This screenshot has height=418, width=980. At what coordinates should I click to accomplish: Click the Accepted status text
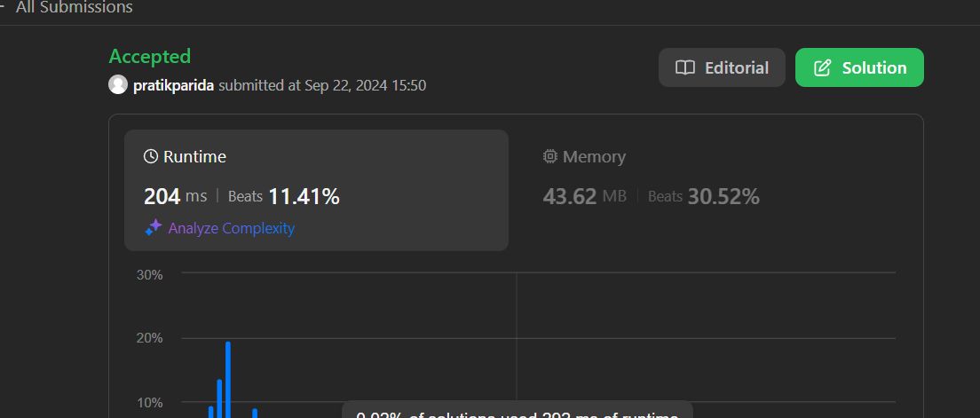click(150, 56)
